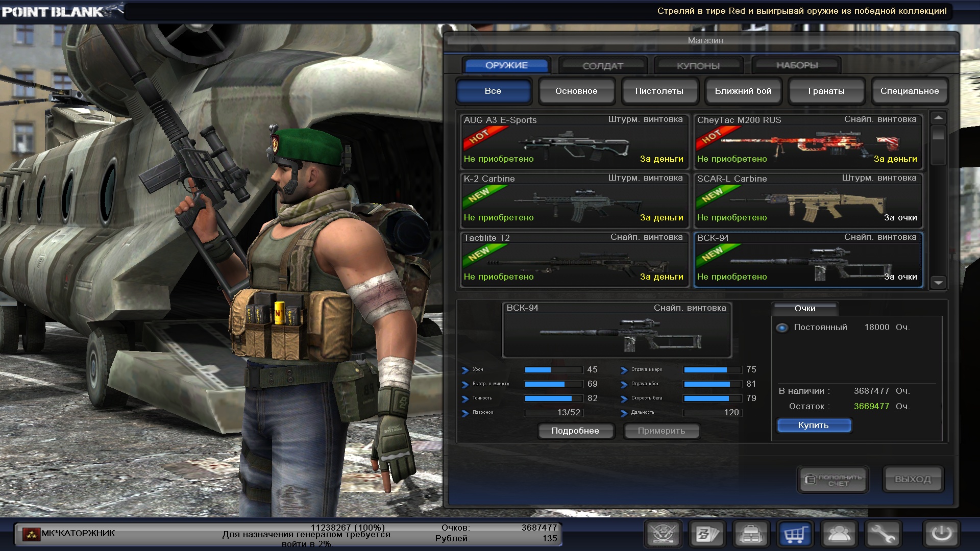
Task: Click the Рублей balance value 135
Action: pyautogui.click(x=550, y=538)
